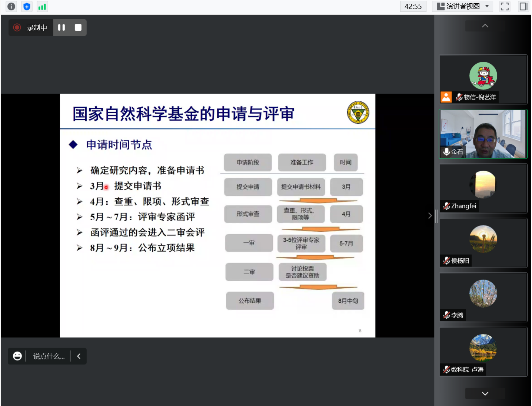Viewport: 532px width, 406px height.
Task: Open the meeting info icon
Action: tap(11, 6)
